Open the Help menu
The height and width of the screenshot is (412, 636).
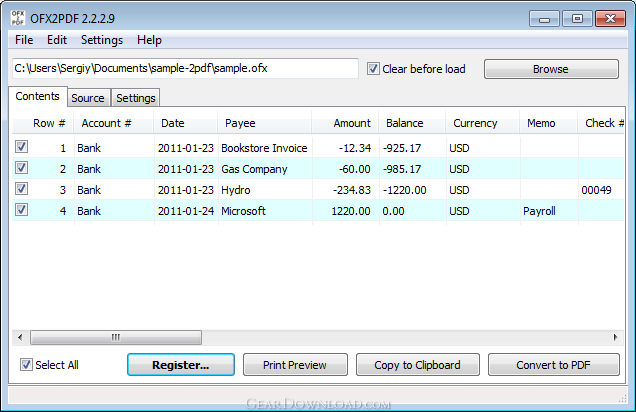click(149, 40)
